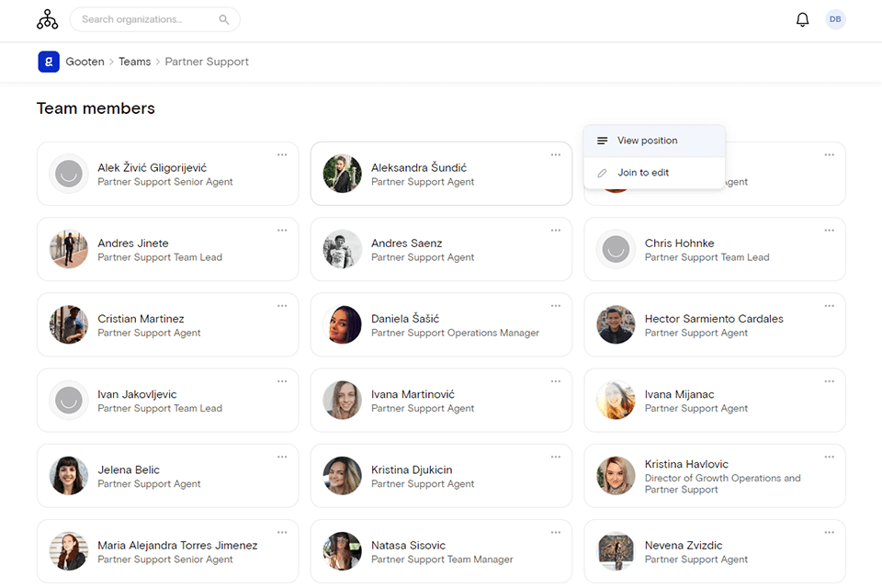Open options for Aleksandra Šundić
The image size is (882, 588).
(x=555, y=154)
